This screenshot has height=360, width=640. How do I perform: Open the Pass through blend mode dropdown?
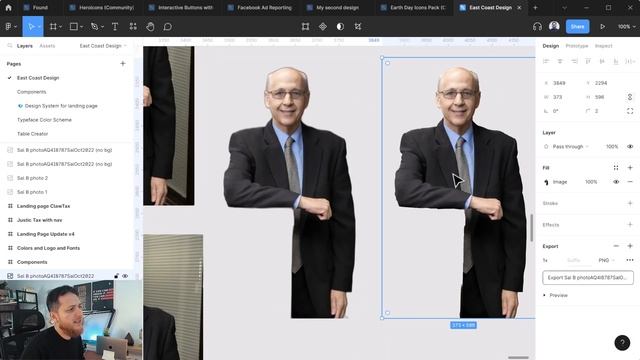click(571, 147)
